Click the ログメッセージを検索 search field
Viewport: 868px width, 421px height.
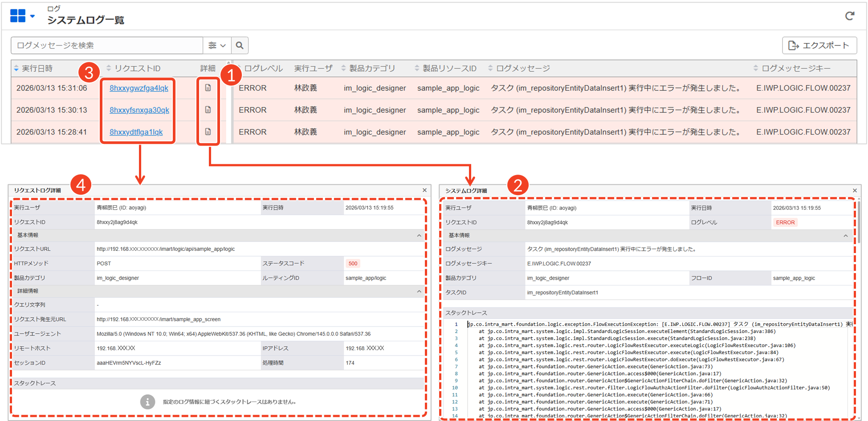click(107, 45)
